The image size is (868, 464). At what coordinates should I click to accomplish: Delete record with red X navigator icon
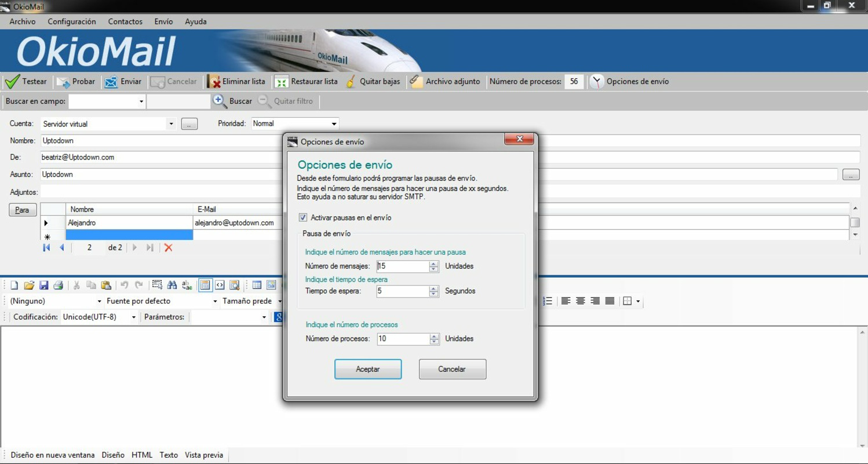169,248
